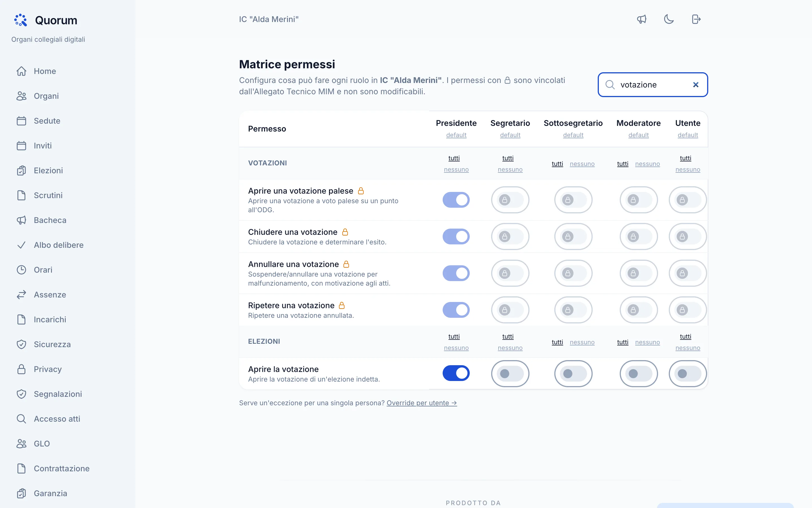Click the Elezioni clipboard icon

click(21, 171)
